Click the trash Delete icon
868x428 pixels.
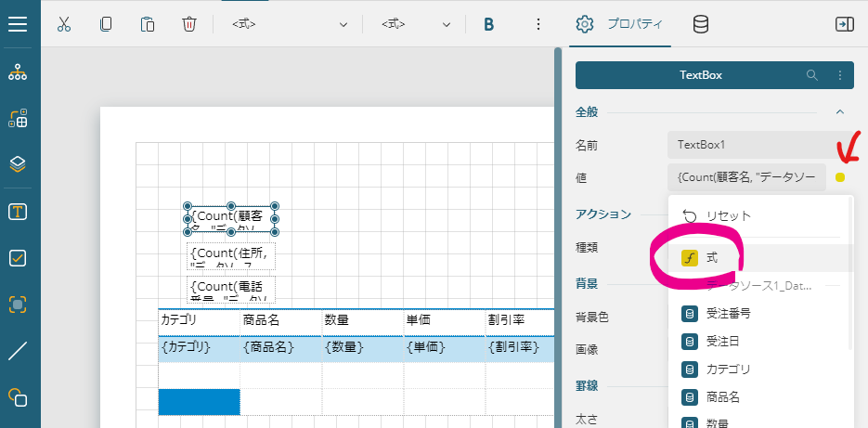point(189,25)
